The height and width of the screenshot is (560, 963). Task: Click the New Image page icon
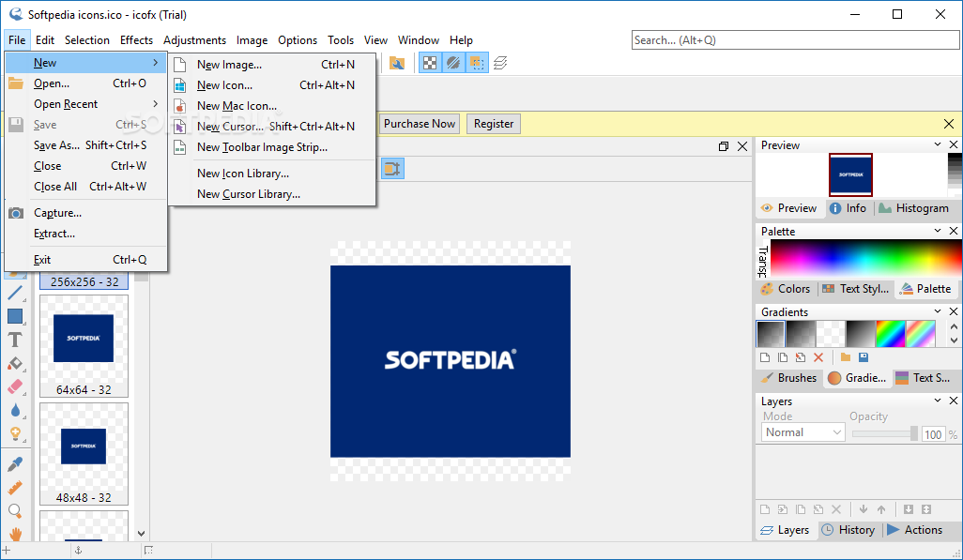pyautogui.click(x=180, y=65)
